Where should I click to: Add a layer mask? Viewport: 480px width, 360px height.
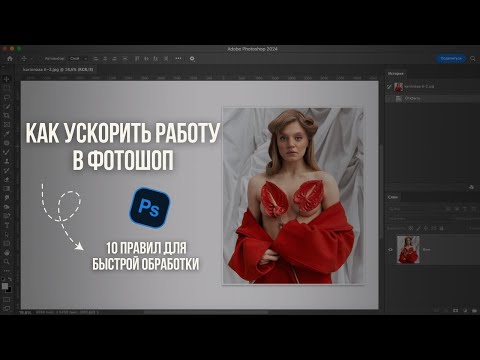(x=455, y=311)
